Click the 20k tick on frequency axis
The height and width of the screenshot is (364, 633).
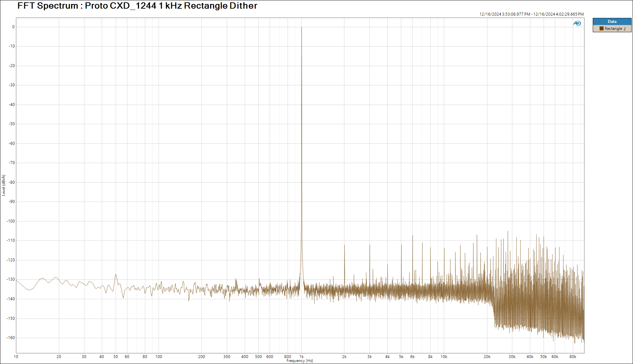pos(487,357)
